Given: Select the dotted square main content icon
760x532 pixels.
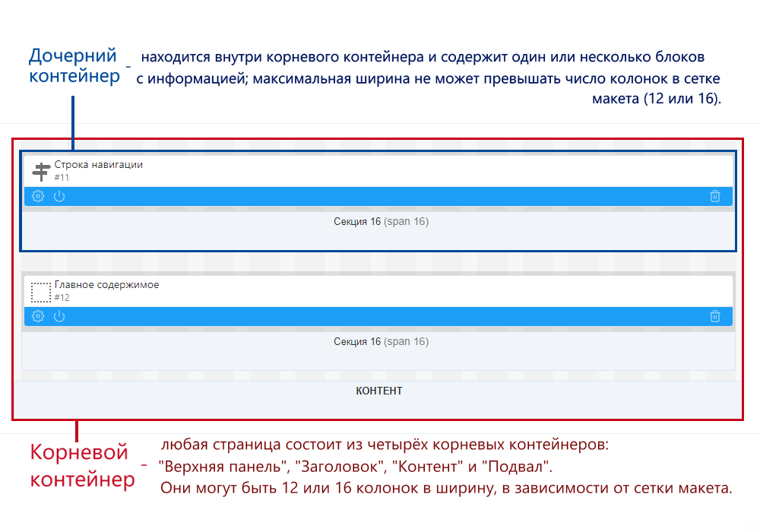Looking at the screenshot, I should tap(41, 292).
